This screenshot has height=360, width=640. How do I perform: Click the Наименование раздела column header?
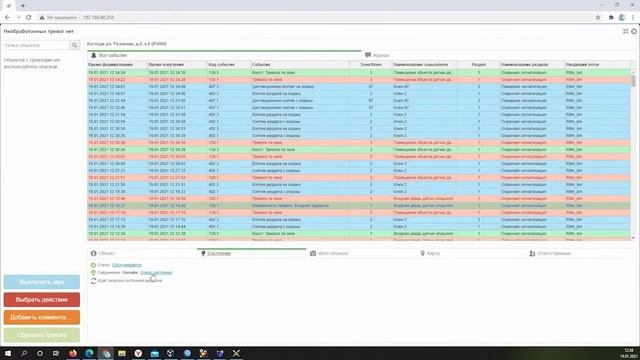532,64
